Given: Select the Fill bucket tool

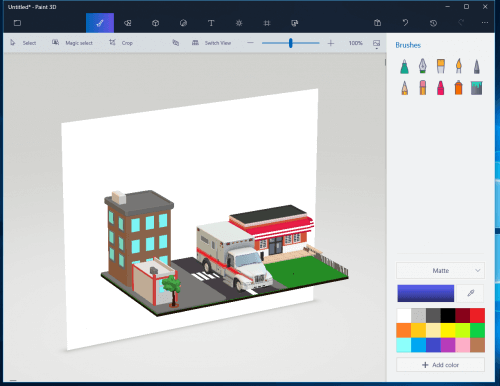Looking at the screenshot, I should click(x=477, y=88).
